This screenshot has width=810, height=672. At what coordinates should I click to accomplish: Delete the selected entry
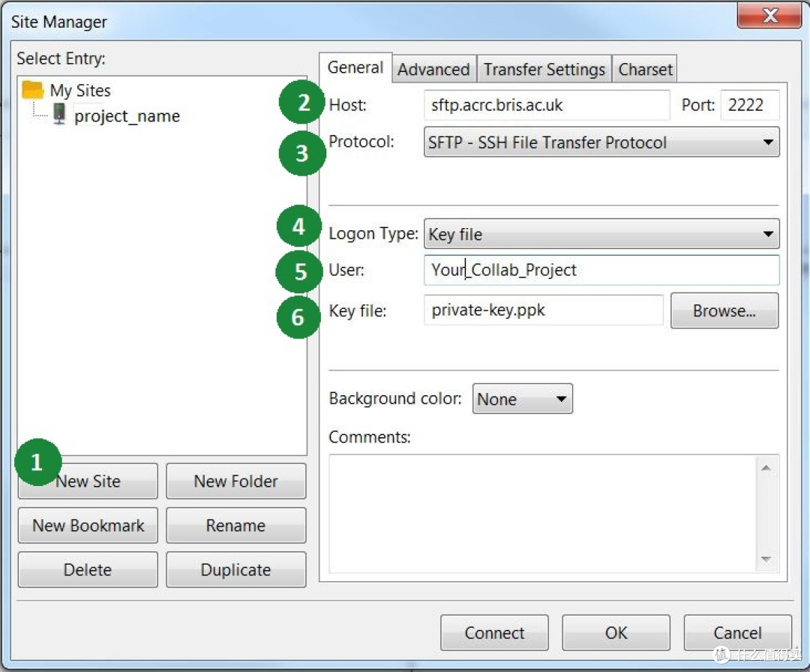[88, 570]
